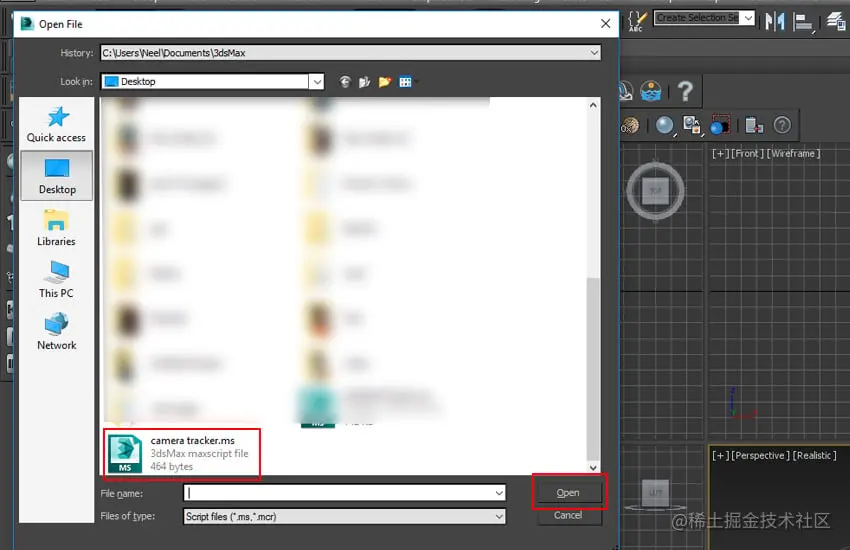
Task: Open Edit Named Selection Sets tool
Action: [636, 21]
